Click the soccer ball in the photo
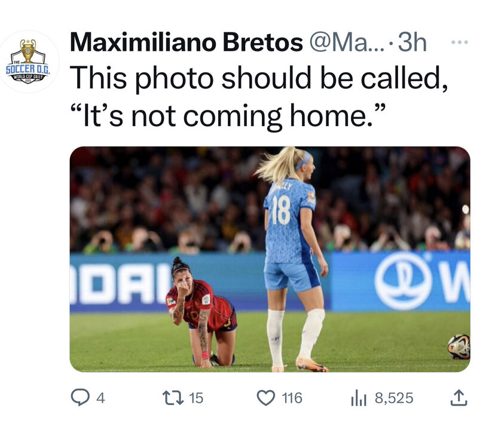Screen dimensions: 495x448 click(459, 346)
